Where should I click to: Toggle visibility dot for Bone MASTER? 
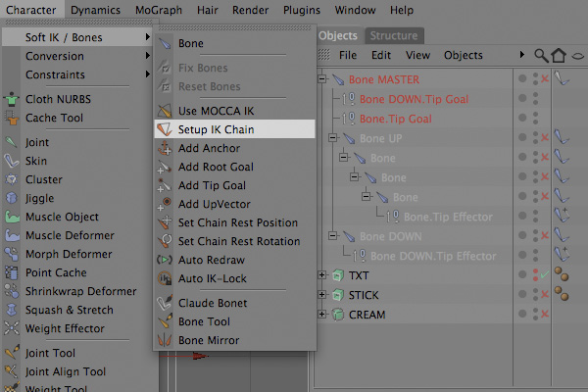522,78
